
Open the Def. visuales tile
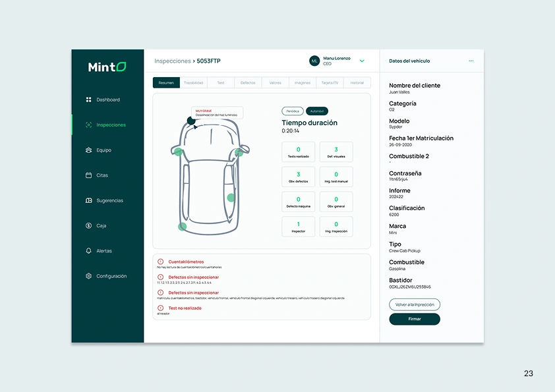[336, 152]
